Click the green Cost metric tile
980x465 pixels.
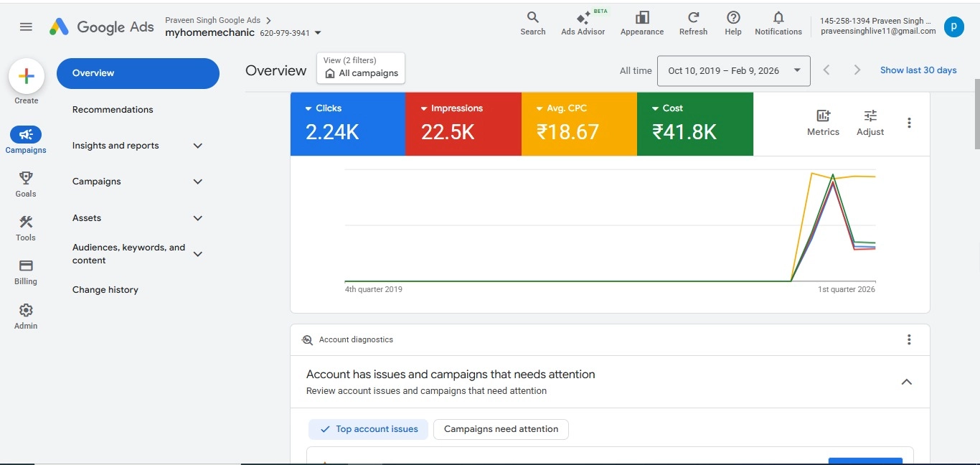click(x=694, y=123)
